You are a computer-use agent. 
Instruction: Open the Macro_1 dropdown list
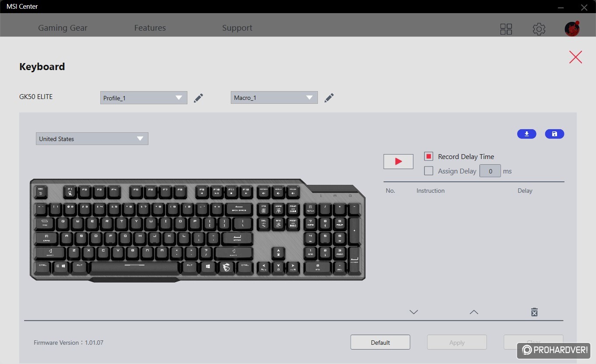coord(274,98)
